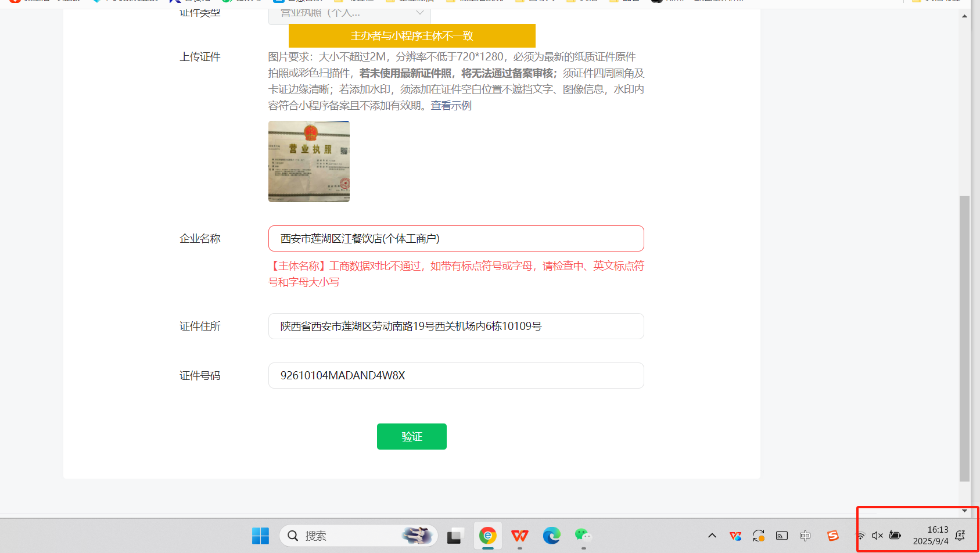Click the green 验证 button
This screenshot has height=553, width=980.
pyautogui.click(x=412, y=436)
